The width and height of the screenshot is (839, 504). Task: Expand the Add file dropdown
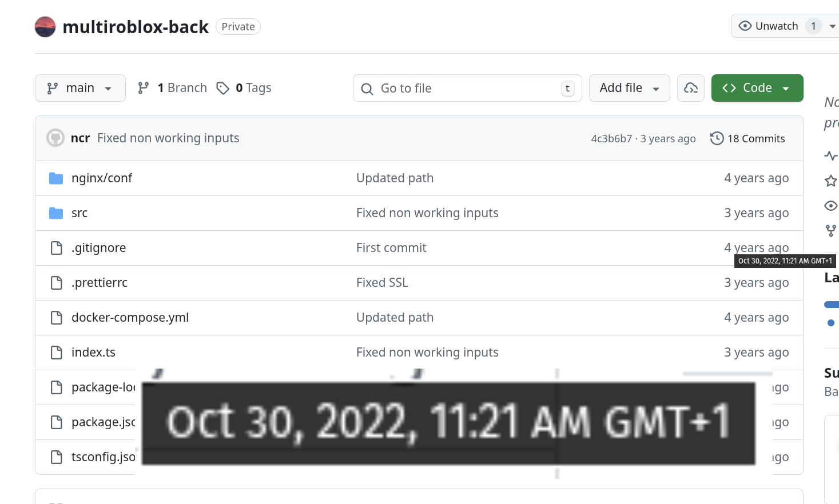click(629, 88)
